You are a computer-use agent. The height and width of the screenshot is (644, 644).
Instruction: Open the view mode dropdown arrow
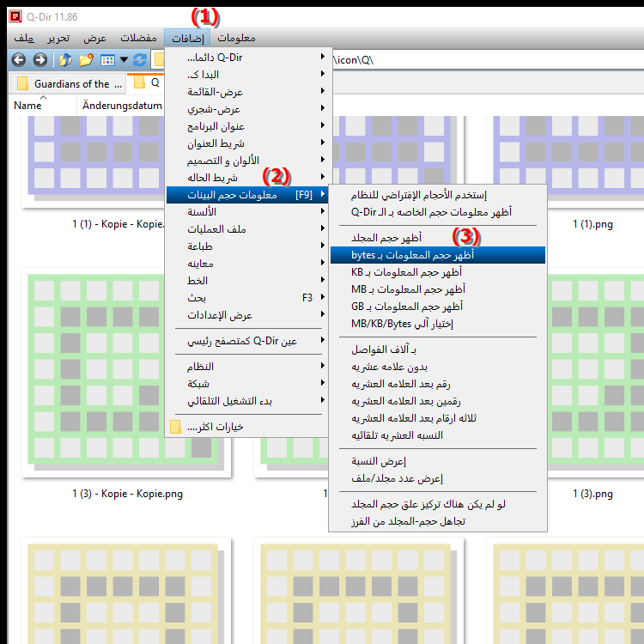point(124,60)
